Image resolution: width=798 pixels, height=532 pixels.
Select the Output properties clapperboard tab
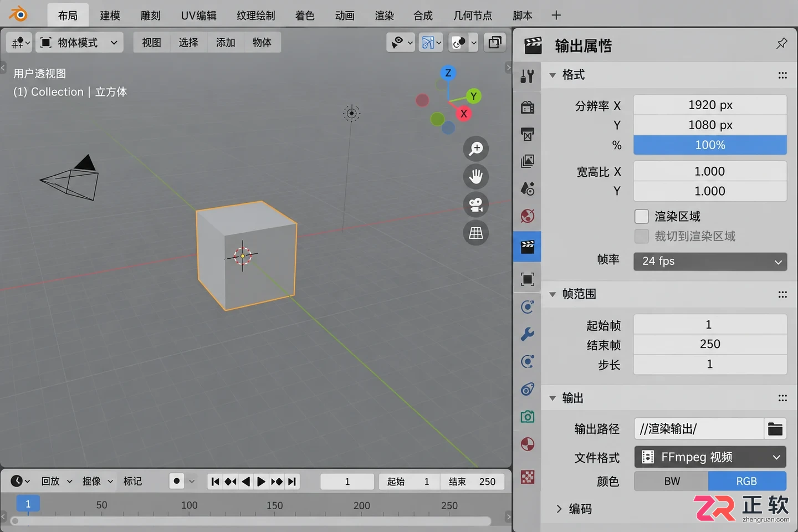click(528, 247)
